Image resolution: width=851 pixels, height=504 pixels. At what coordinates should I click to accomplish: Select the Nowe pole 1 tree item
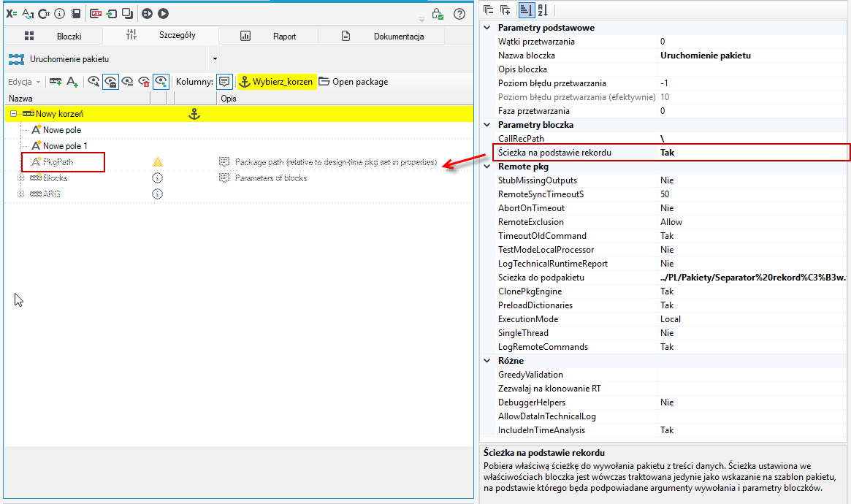65,146
